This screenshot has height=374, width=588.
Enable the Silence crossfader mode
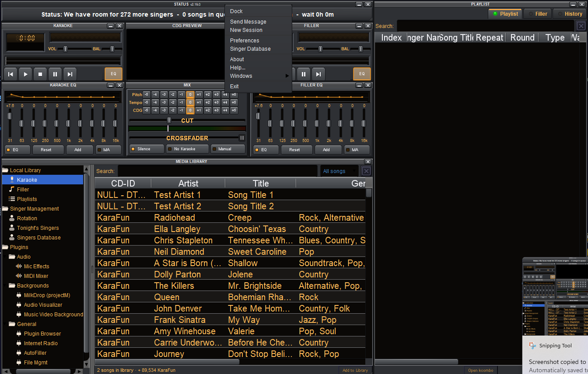(147, 149)
